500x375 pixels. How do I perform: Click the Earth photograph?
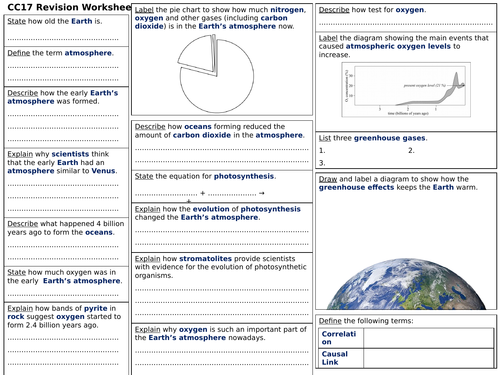pos(406,284)
